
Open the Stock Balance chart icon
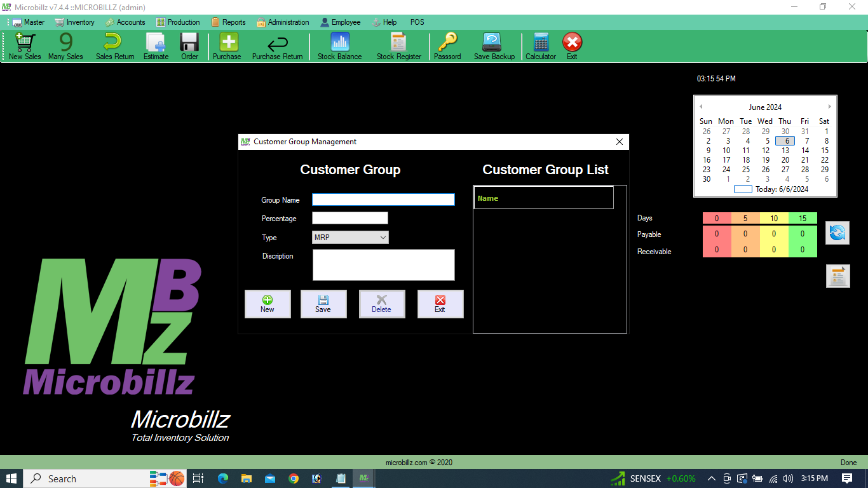(339, 46)
